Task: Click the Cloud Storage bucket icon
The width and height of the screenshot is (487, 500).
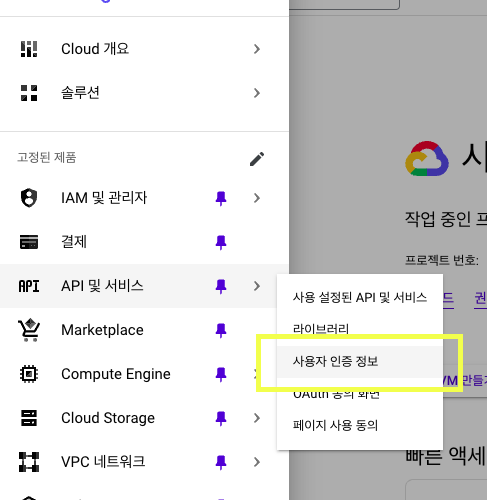Action: click(29, 418)
